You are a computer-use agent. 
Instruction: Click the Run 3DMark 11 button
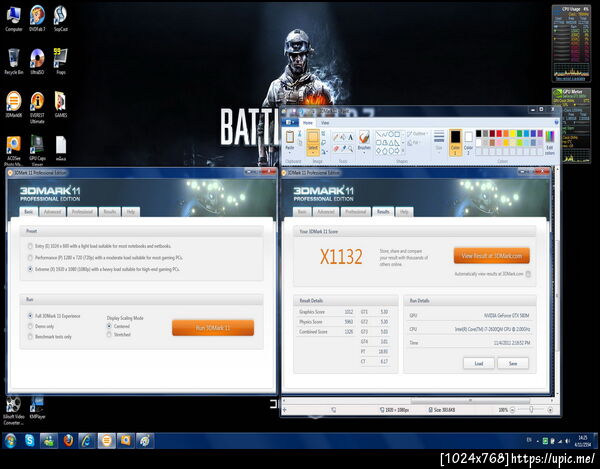213,328
